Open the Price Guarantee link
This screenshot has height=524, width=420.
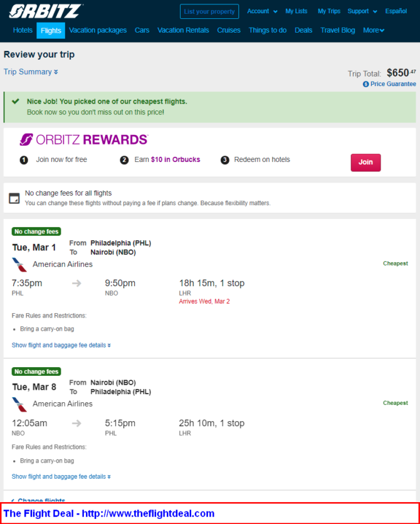click(393, 84)
